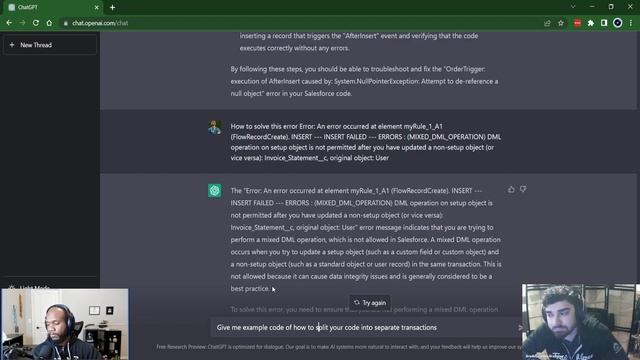Toggle the browser side panel icon
The image size is (640, 360).
tap(604, 23)
